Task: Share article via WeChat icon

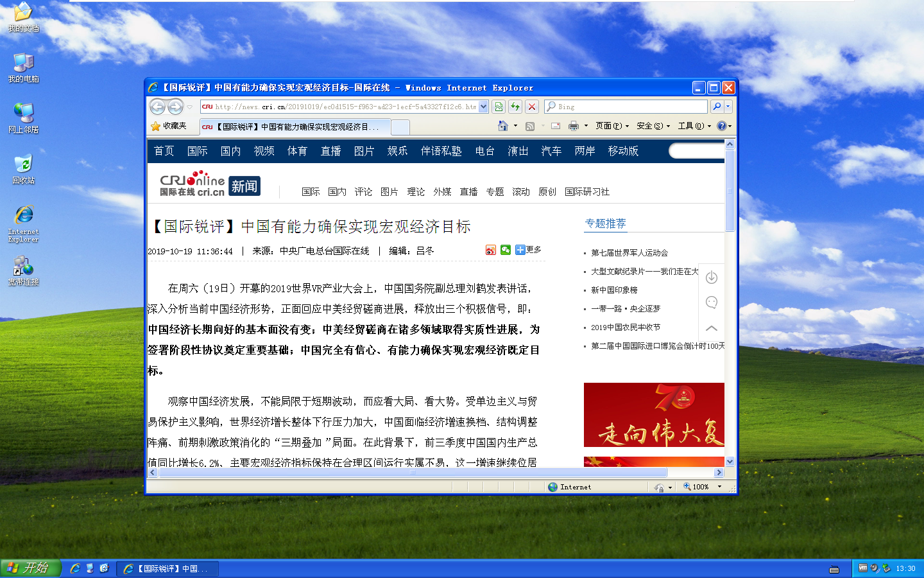Action: click(506, 250)
